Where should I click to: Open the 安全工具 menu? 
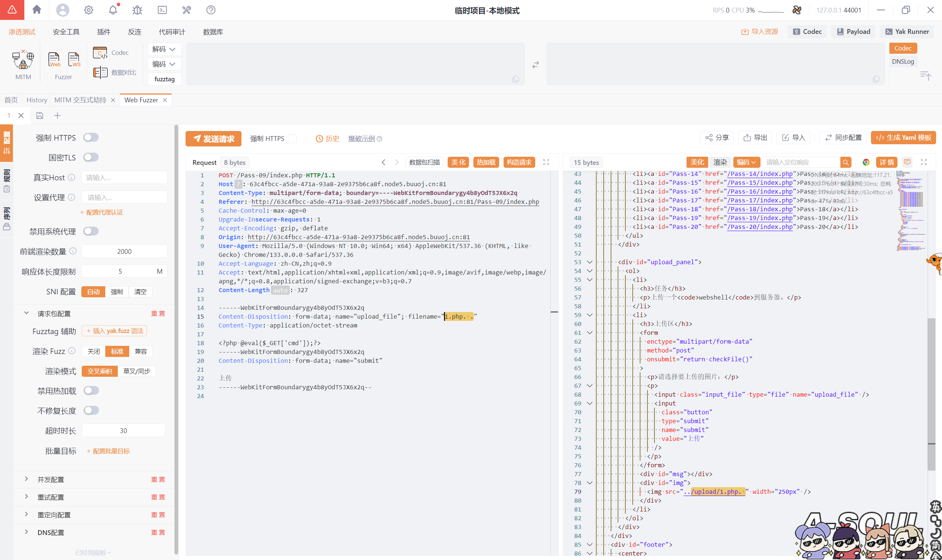[66, 32]
